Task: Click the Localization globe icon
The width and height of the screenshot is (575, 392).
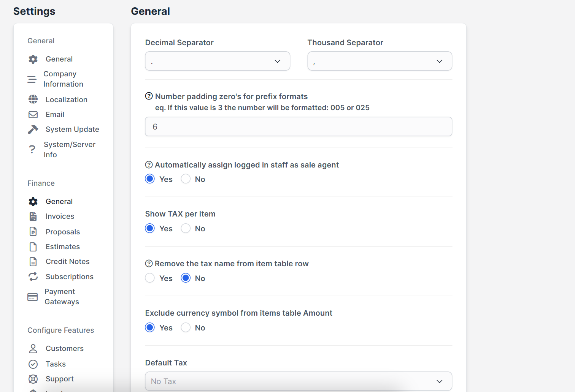Action: [33, 100]
